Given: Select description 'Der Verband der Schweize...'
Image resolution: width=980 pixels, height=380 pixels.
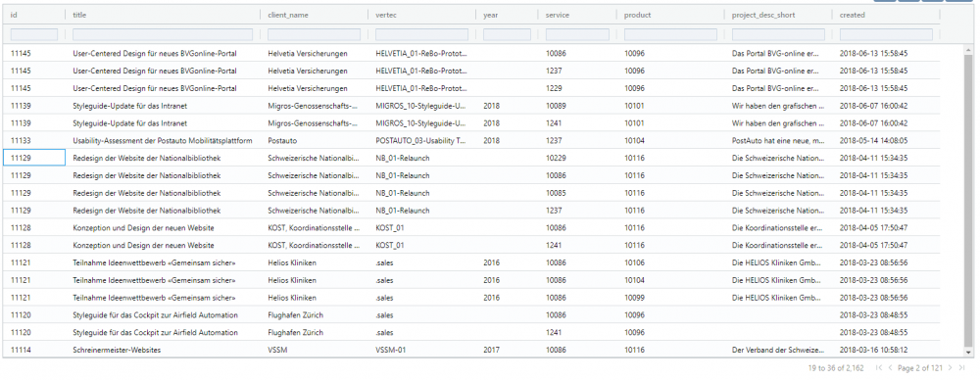Looking at the screenshot, I should tap(778, 350).
